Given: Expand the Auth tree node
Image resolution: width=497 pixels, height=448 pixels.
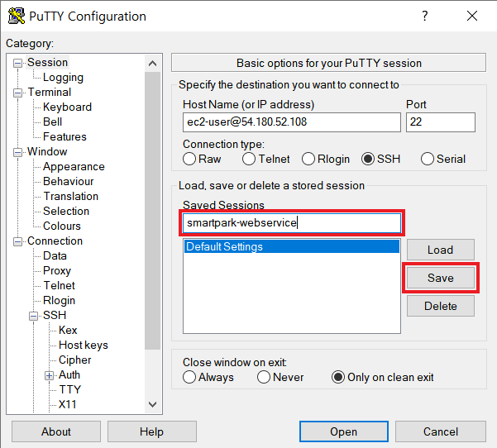Looking at the screenshot, I should tap(49, 375).
